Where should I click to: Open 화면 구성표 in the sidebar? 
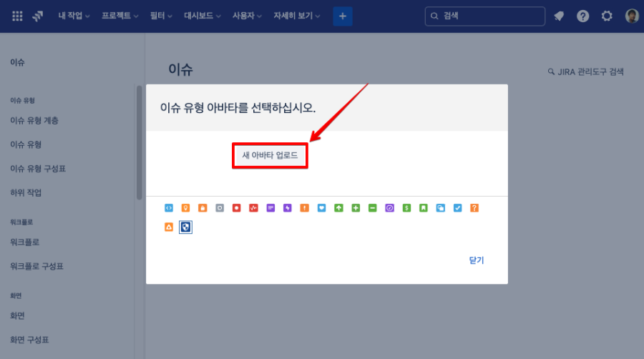pyautogui.click(x=29, y=340)
